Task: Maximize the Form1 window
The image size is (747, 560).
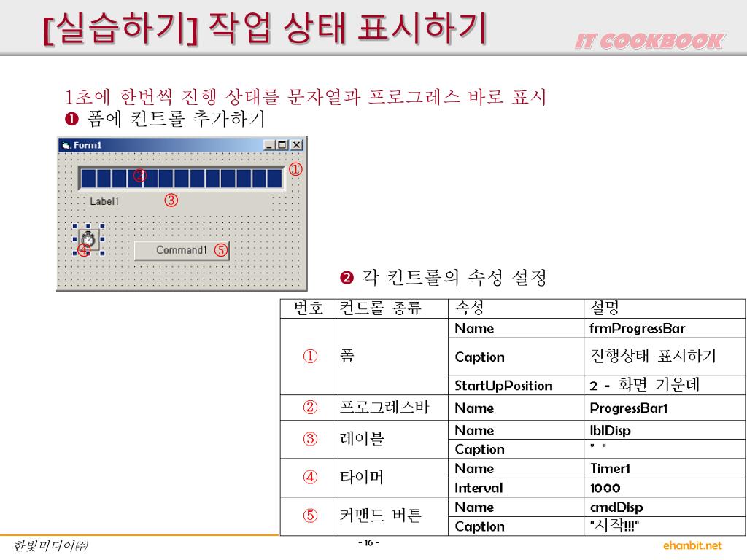Action: point(282,145)
